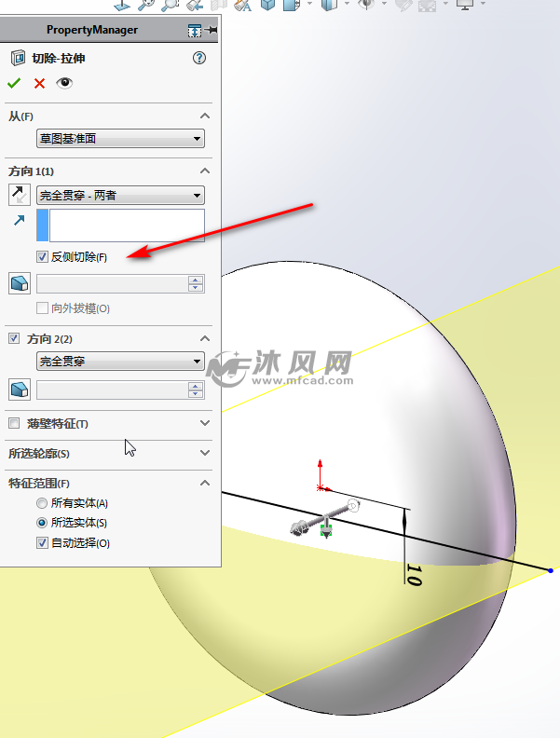Toggle draft icon under 方向 1

pyautogui.click(x=20, y=283)
